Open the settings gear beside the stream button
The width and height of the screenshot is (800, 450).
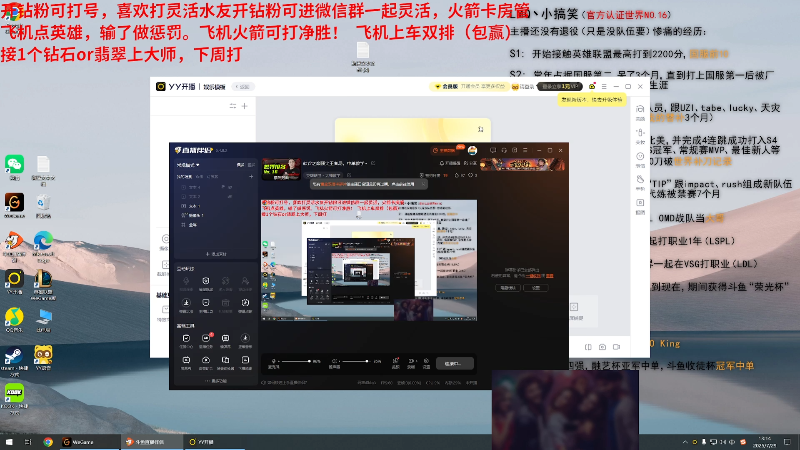click(426, 361)
